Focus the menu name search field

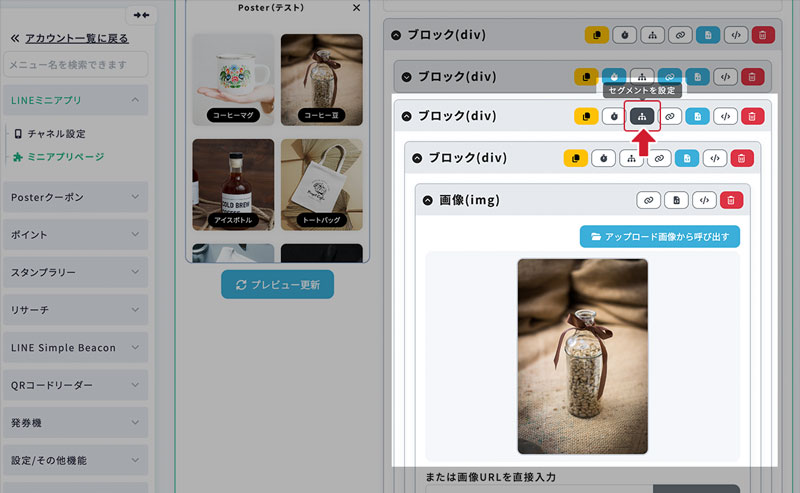tap(75, 65)
